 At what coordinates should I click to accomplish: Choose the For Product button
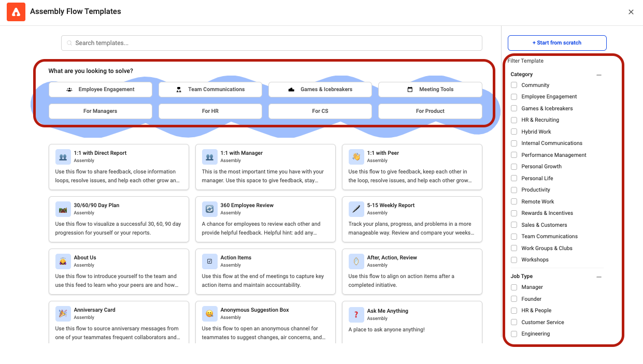[x=430, y=111]
